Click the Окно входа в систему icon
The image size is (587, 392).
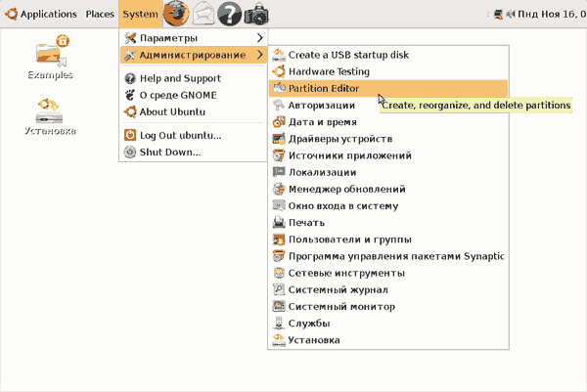(279, 205)
